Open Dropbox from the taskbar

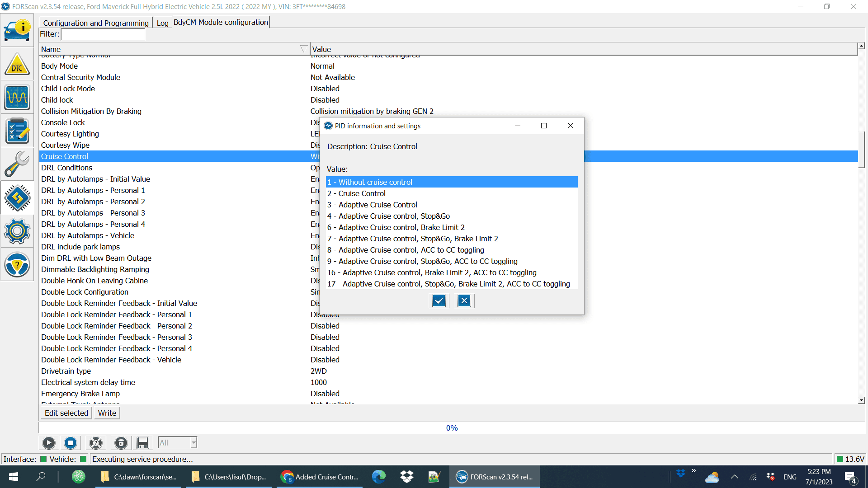click(x=407, y=477)
